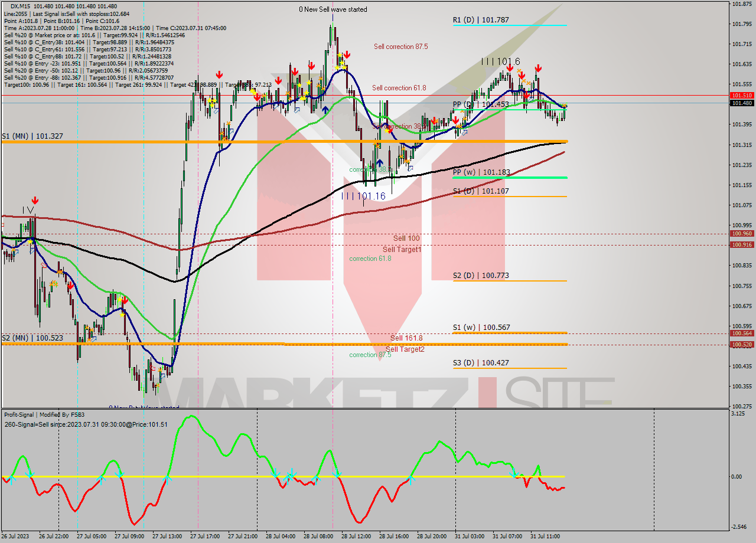This screenshot has height=543, width=756.
Task: Click the 'Sell Target2' label
Action: point(405,349)
